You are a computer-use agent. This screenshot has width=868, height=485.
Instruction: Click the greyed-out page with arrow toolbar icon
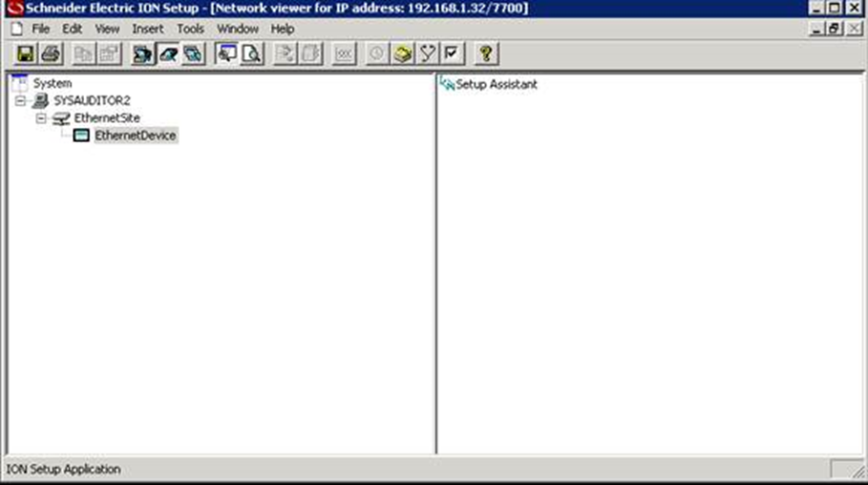tap(286, 53)
